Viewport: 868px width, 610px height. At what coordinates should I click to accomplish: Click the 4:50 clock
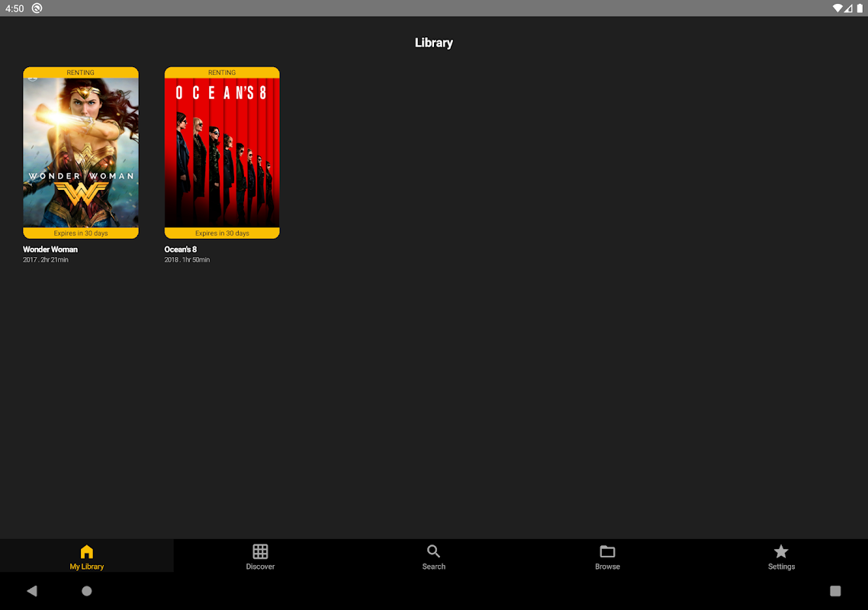click(14, 8)
